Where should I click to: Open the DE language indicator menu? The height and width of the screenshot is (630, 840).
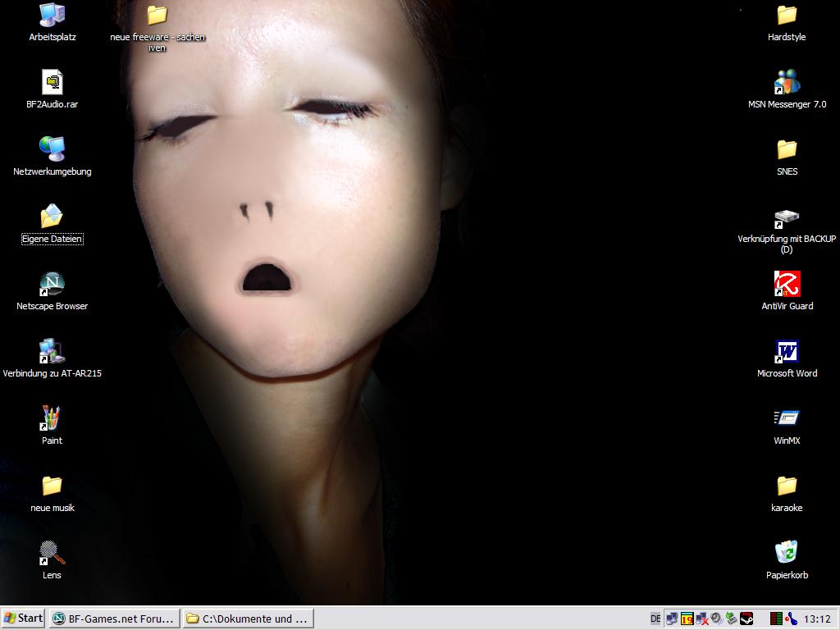pyautogui.click(x=655, y=619)
